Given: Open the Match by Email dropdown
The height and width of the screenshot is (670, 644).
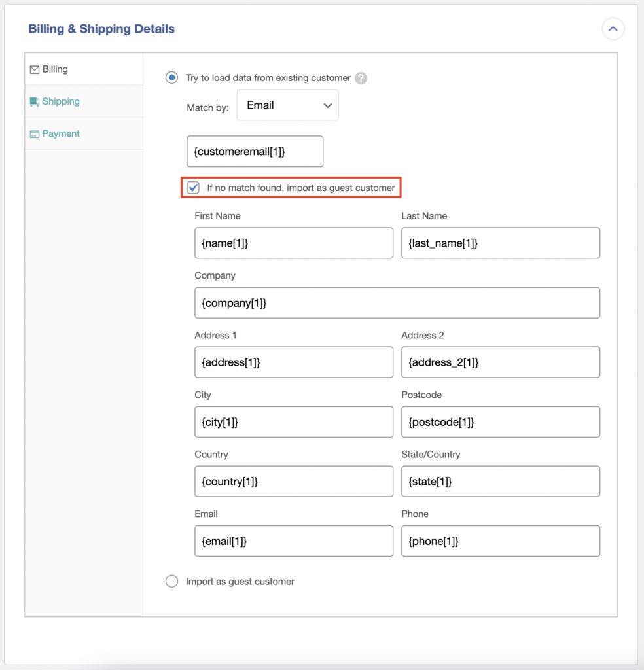Looking at the screenshot, I should tap(288, 105).
